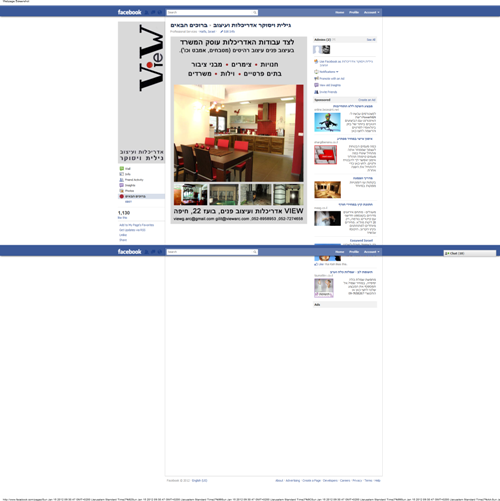Click the facebook logo in the topmost header
Screen dimensions: 500x501
coord(129,12)
